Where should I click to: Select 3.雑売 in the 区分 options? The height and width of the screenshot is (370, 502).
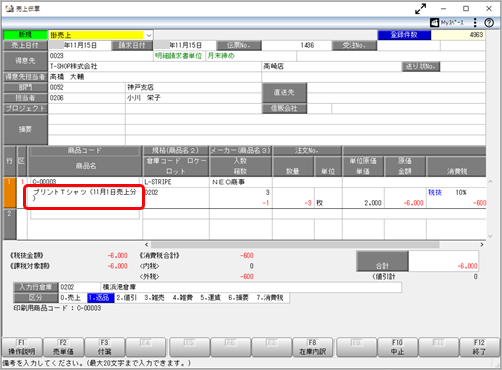154,298
